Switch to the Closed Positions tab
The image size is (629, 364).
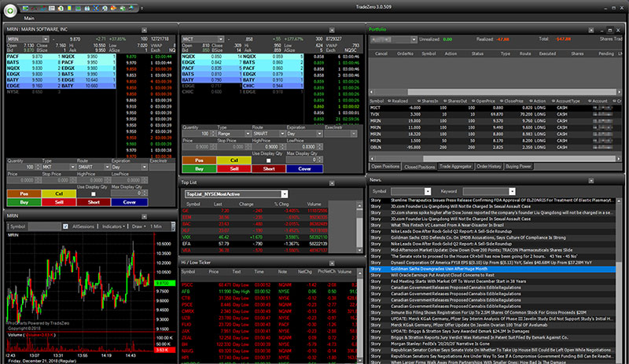point(419,167)
